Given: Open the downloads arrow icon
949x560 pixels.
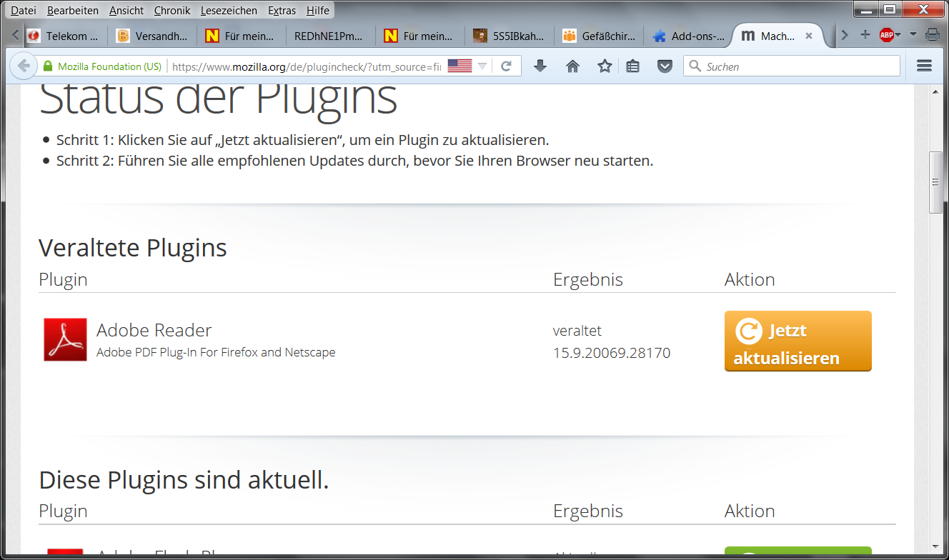Looking at the screenshot, I should tap(540, 66).
